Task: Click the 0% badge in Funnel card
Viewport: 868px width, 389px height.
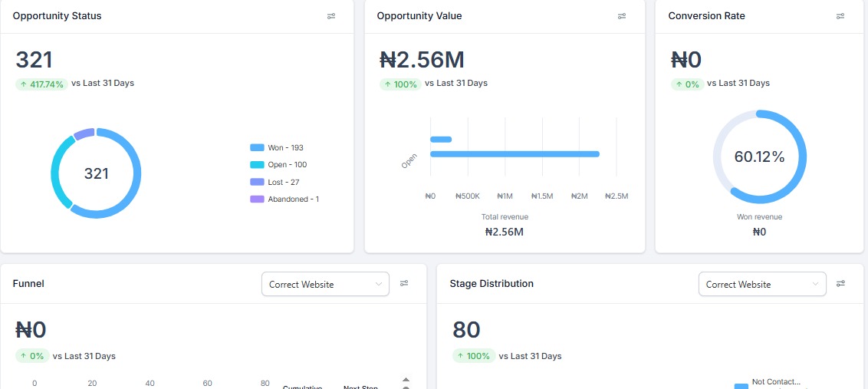Action: (x=32, y=356)
